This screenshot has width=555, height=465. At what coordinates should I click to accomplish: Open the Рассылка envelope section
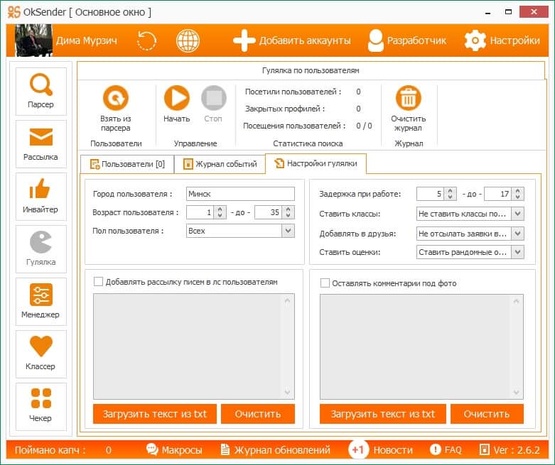pyautogui.click(x=41, y=144)
